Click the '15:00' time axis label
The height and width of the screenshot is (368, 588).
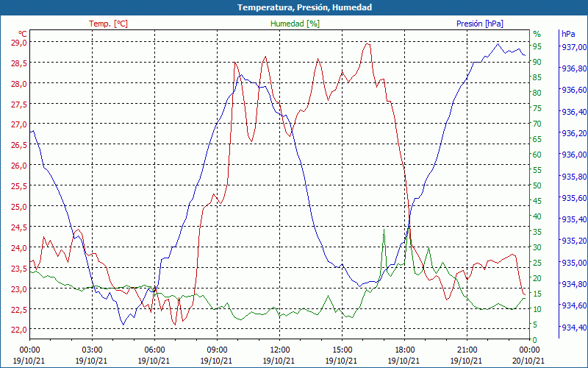coord(342,350)
